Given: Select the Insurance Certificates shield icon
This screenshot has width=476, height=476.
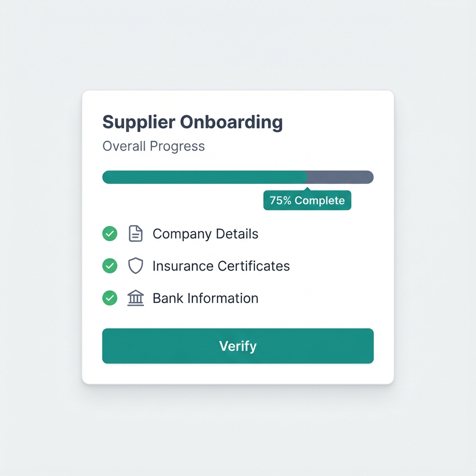Looking at the screenshot, I should (135, 265).
